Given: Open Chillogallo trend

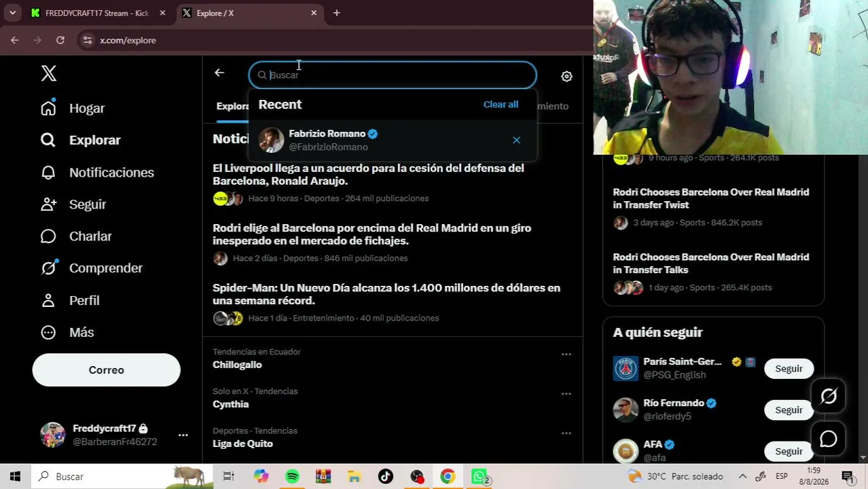Looking at the screenshot, I should pyautogui.click(x=237, y=365).
